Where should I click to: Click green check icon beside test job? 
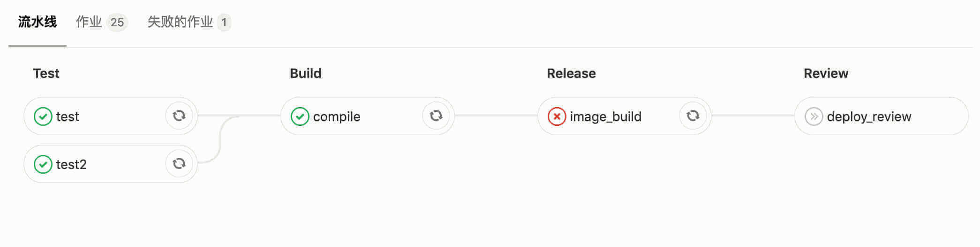pyautogui.click(x=43, y=116)
